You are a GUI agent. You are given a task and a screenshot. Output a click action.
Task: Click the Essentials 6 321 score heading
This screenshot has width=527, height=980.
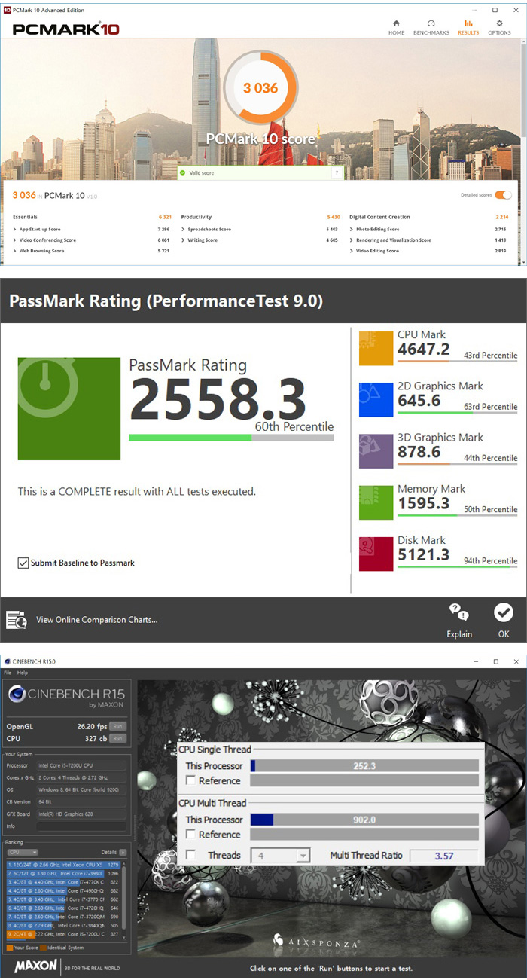tap(92, 217)
